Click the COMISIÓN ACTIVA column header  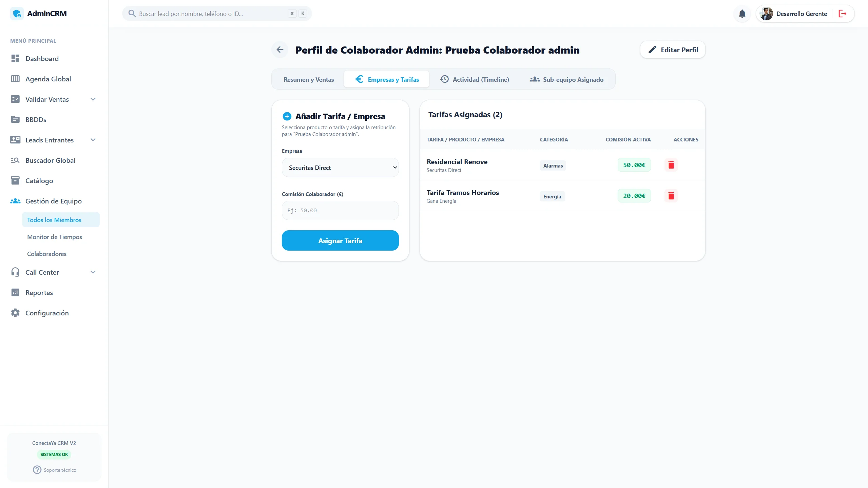[628, 139]
